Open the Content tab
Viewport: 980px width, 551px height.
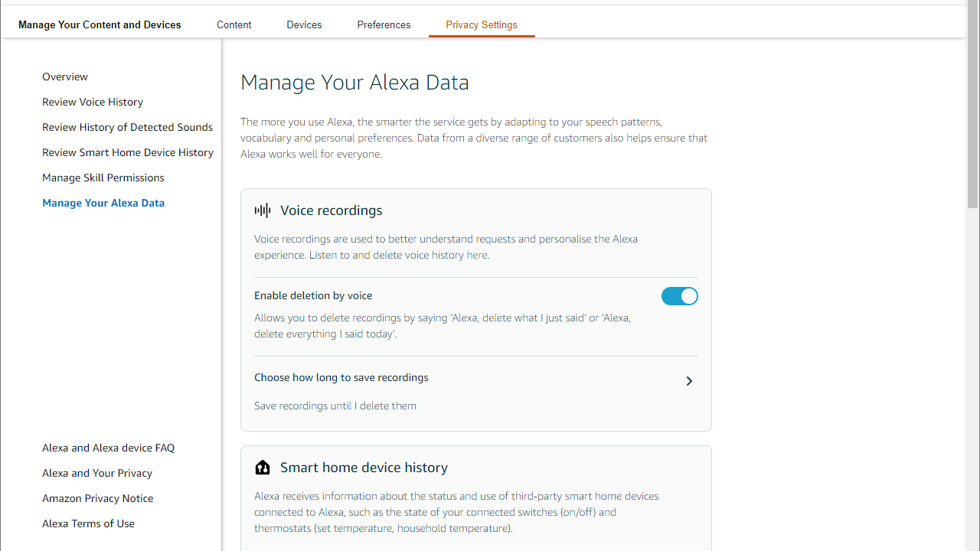pos(234,24)
